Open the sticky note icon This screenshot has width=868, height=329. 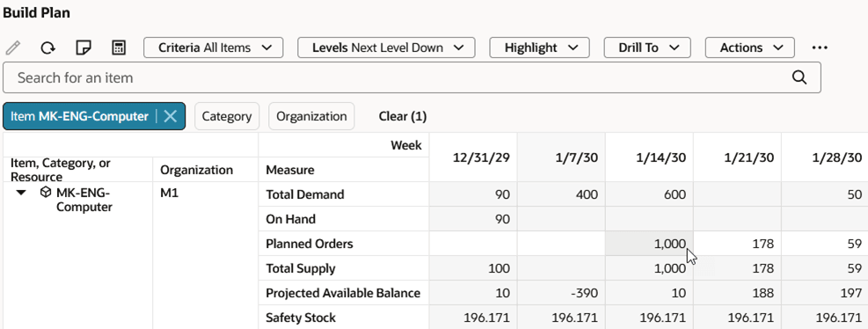(83, 48)
